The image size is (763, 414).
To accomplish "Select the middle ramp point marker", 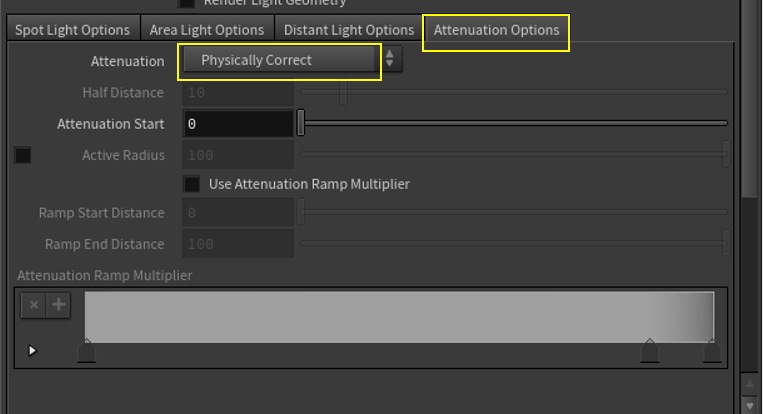I will 650,350.
